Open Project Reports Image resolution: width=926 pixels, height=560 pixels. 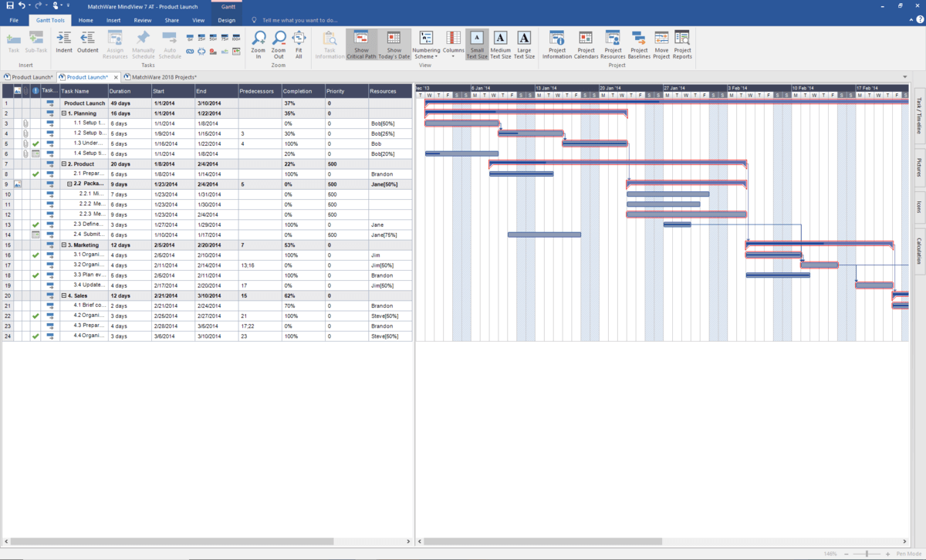coord(682,45)
